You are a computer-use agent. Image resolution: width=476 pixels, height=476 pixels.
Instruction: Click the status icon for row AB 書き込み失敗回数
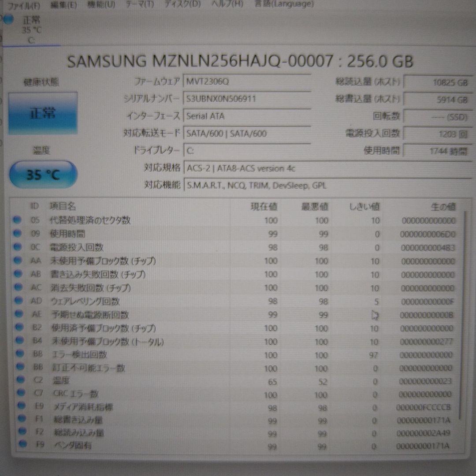[x=18, y=274]
